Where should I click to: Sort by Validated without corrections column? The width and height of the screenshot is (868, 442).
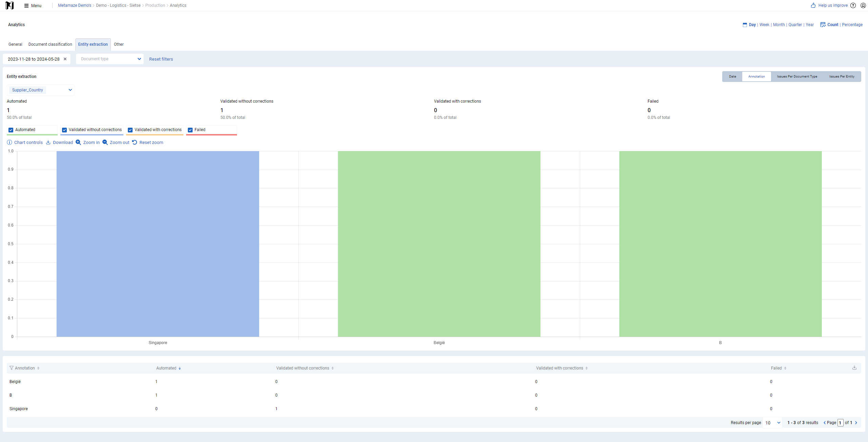305,368
